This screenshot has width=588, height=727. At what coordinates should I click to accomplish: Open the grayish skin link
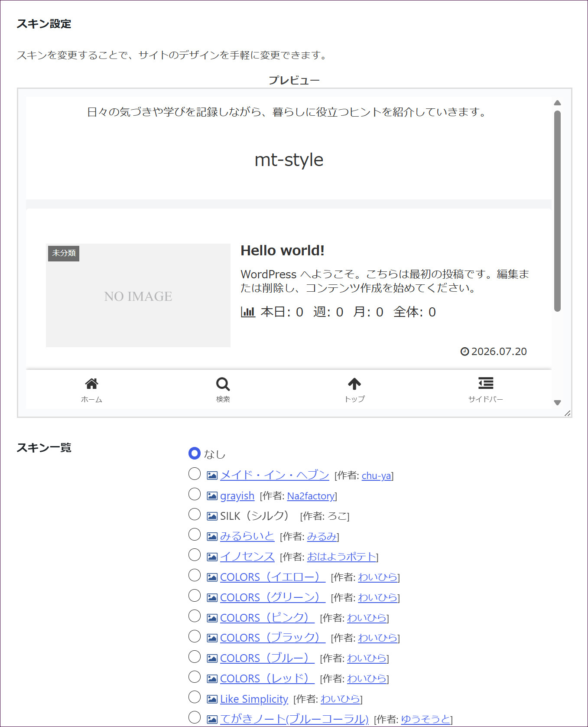pyautogui.click(x=237, y=496)
